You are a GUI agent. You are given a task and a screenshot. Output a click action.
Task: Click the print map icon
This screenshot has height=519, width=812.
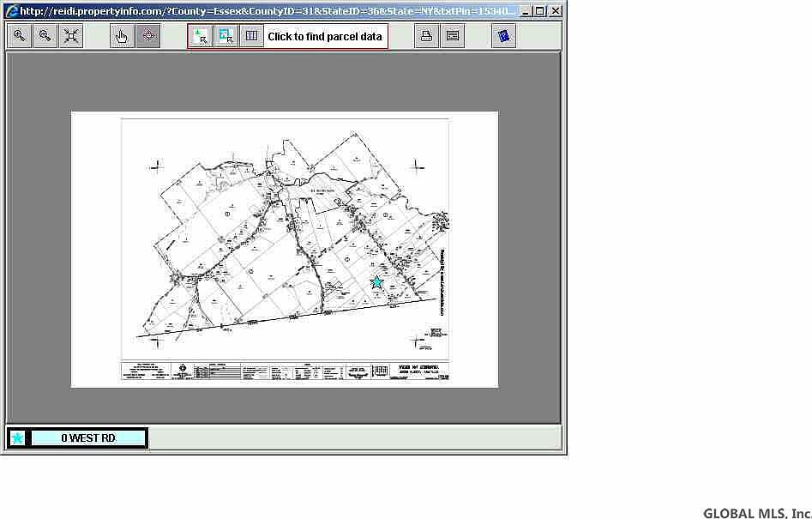coord(427,36)
